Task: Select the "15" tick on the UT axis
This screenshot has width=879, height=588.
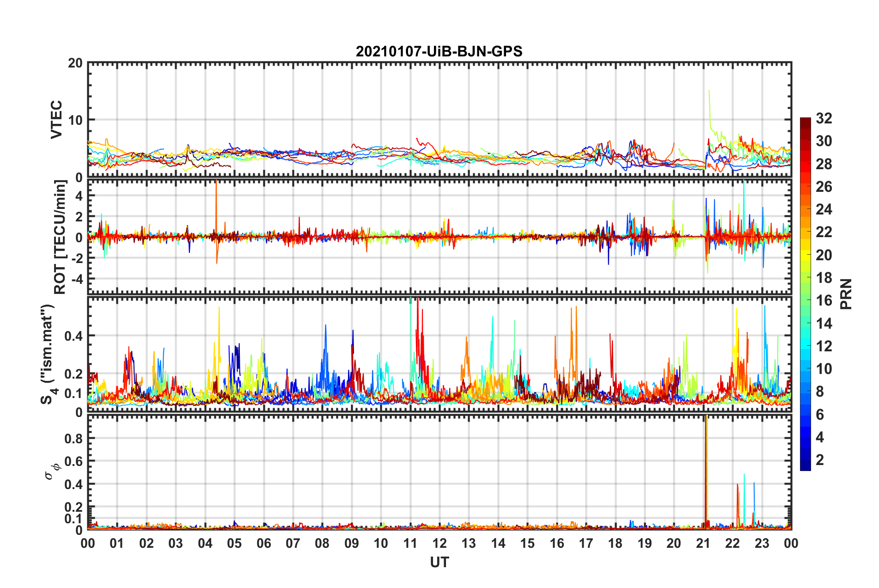Action: tap(527, 543)
